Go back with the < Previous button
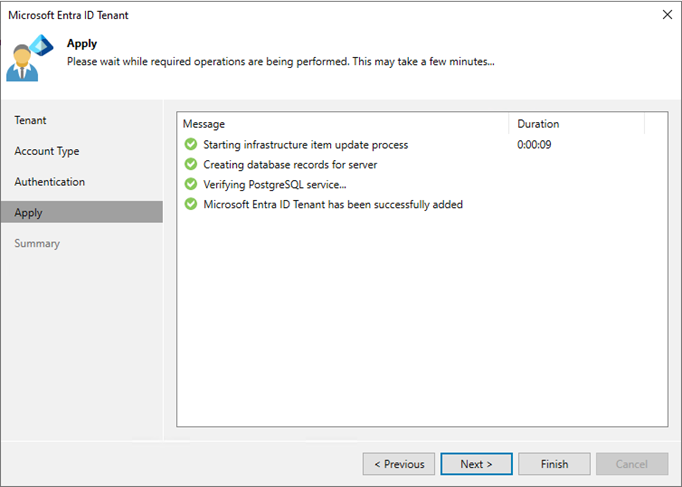 point(399,464)
